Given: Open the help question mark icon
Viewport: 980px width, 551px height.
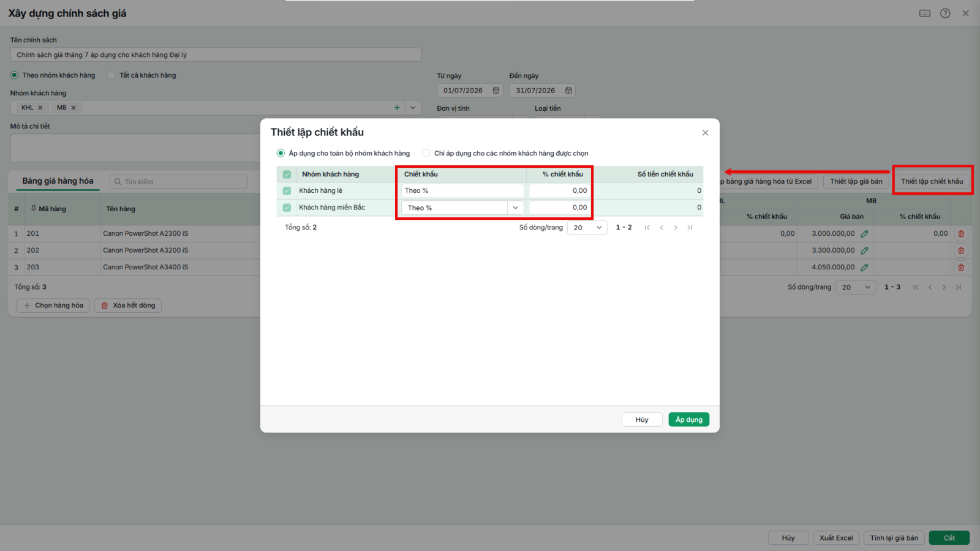Looking at the screenshot, I should tap(945, 13).
